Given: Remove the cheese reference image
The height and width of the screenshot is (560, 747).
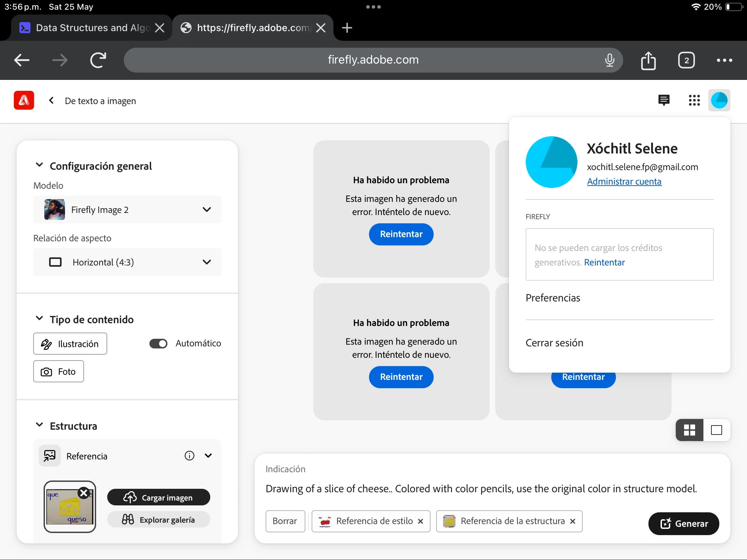Looking at the screenshot, I should click(x=84, y=493).
